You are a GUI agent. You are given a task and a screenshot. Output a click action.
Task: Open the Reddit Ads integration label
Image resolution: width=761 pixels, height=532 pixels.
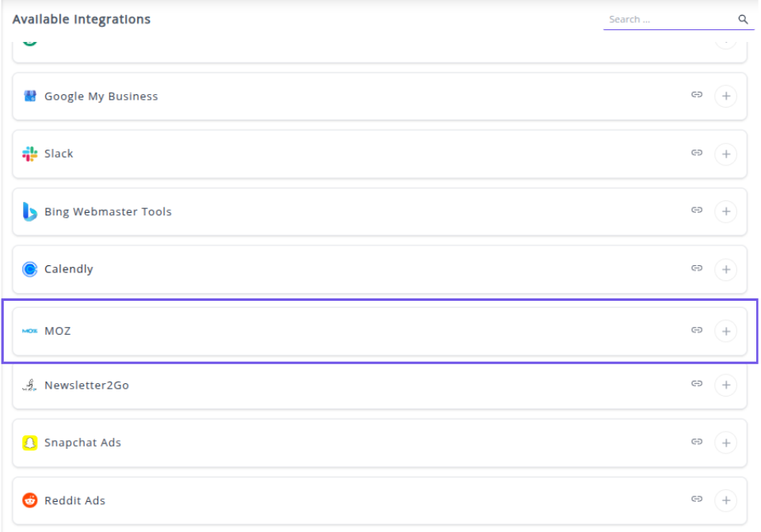[74, 501]
